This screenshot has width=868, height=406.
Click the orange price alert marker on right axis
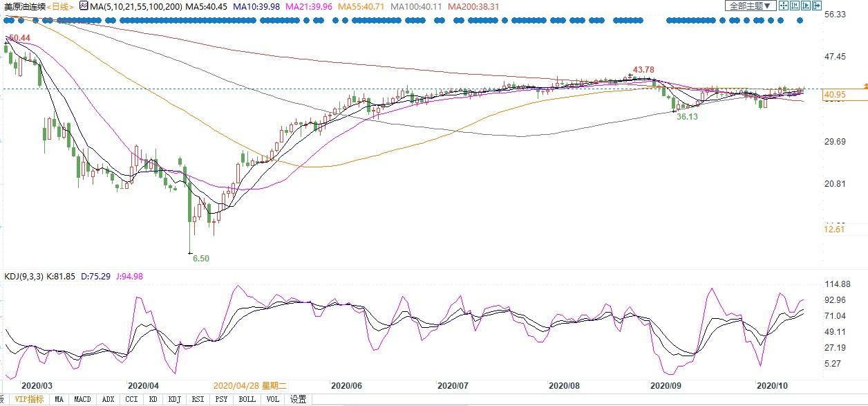click(863, 86)
